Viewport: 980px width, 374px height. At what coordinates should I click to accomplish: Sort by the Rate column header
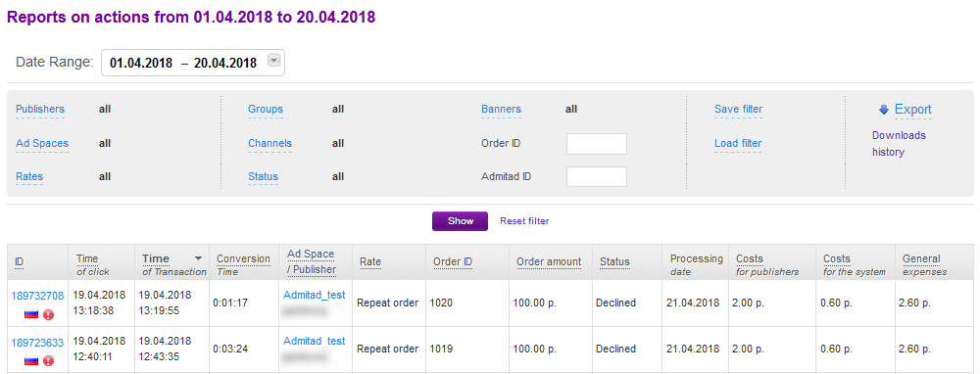coord(370,261)
